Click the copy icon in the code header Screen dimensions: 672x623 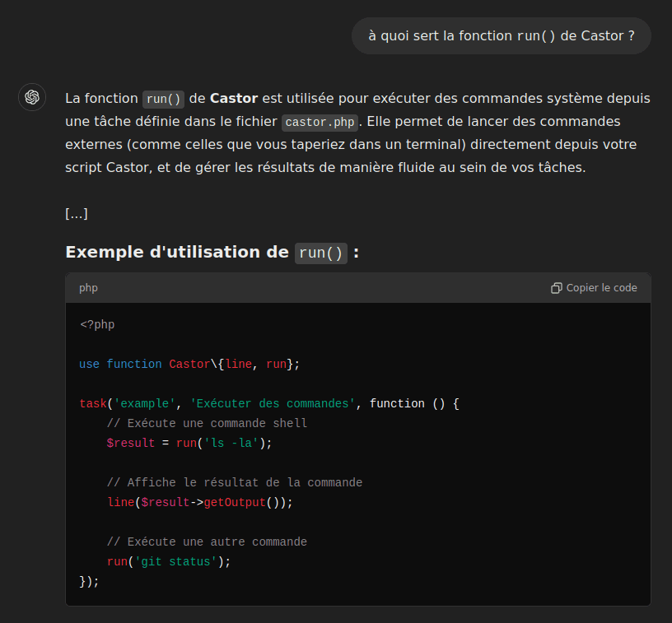coord(557,288)
